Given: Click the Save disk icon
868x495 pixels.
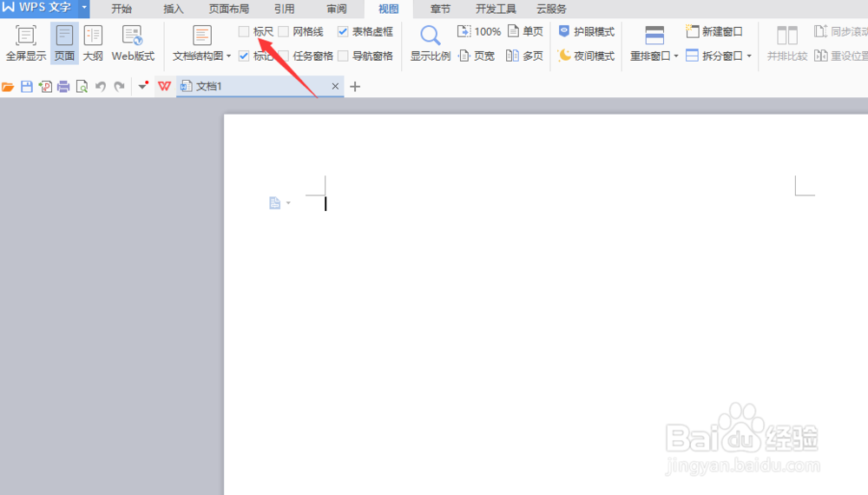Looking at the screenshot, I should click(27, 86).
